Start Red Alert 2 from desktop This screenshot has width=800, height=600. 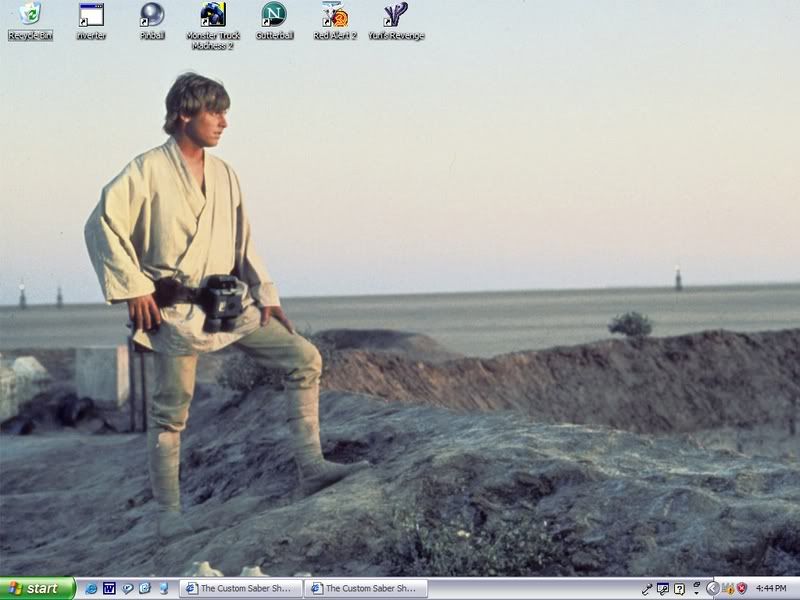pyautogui.click(x=335, y=15)
